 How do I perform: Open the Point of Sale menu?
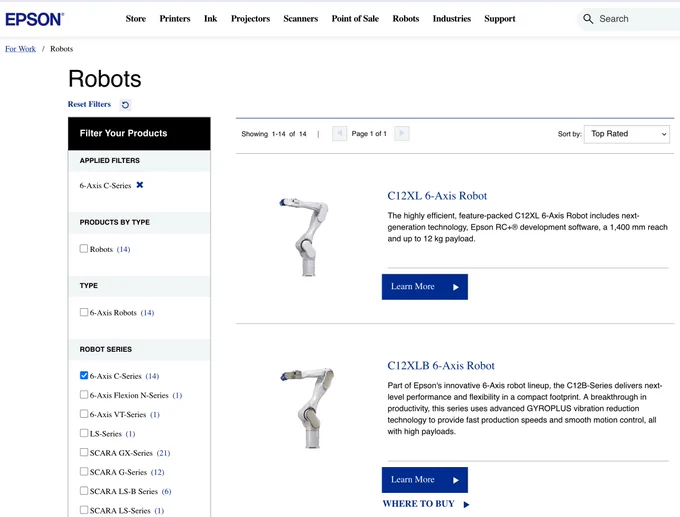(355, 19)
